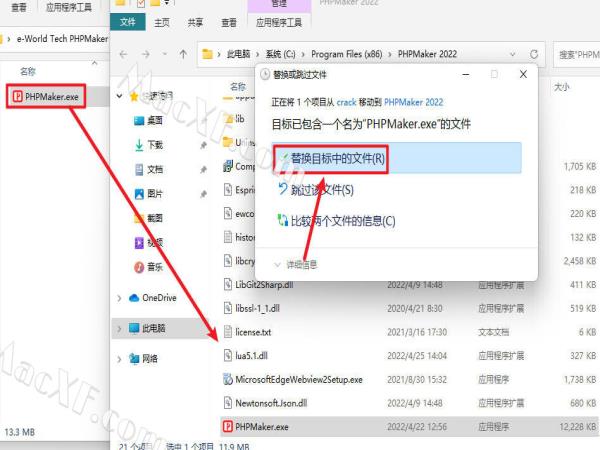Select 音乐 in the navigation pane
This screenshot has width=600, height=450.
(x=148, y=267)
